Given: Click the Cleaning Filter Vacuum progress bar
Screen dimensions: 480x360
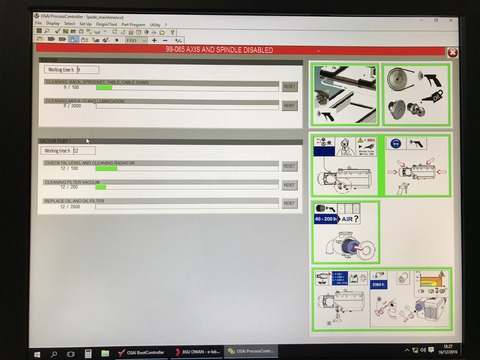Looking at the screenshot, I should tap(187, 187).
